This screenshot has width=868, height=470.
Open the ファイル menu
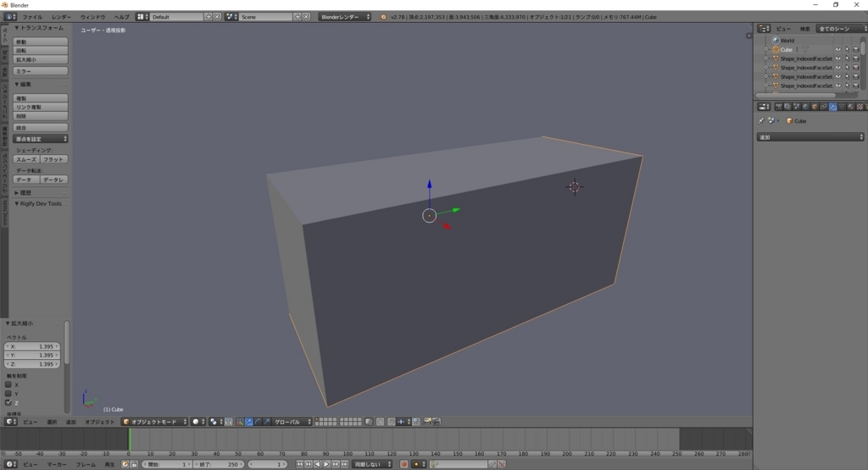point(32,17)
